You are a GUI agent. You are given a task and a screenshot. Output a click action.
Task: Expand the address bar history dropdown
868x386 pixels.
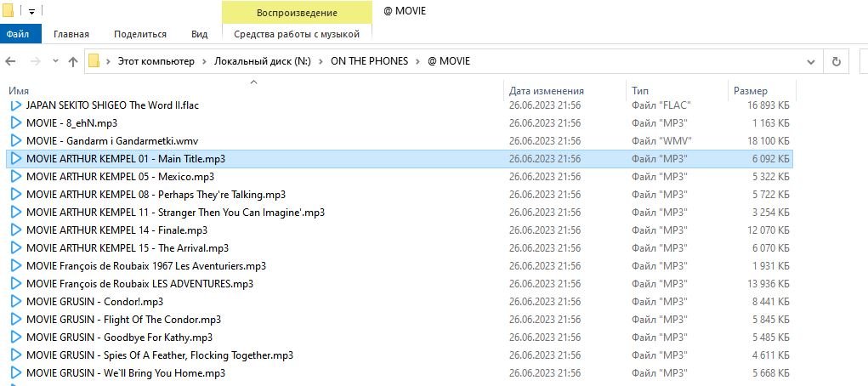[x=811, y=61]
